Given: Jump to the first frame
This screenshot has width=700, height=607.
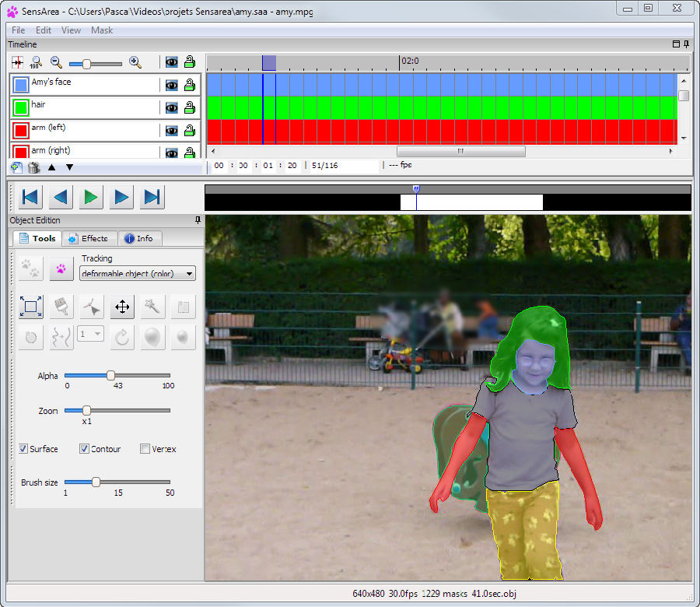Looking at the screenshot, I should [30, 198].
